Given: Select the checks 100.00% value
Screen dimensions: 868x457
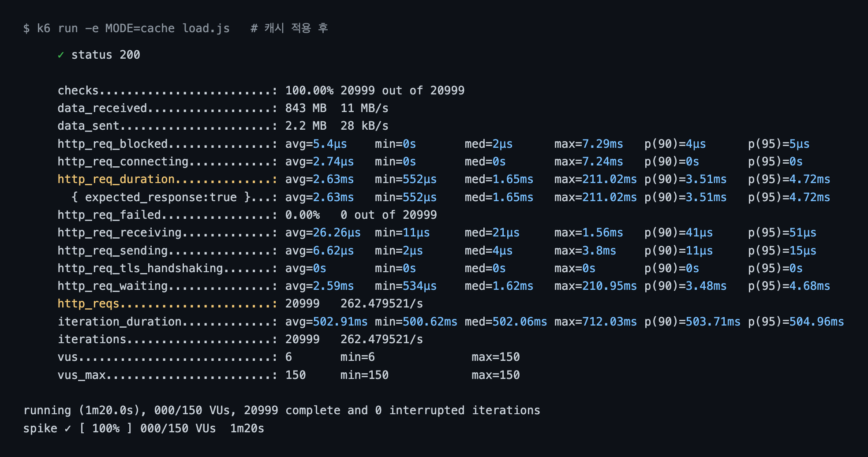Looking at the screenshot, I should click(309, 91).
